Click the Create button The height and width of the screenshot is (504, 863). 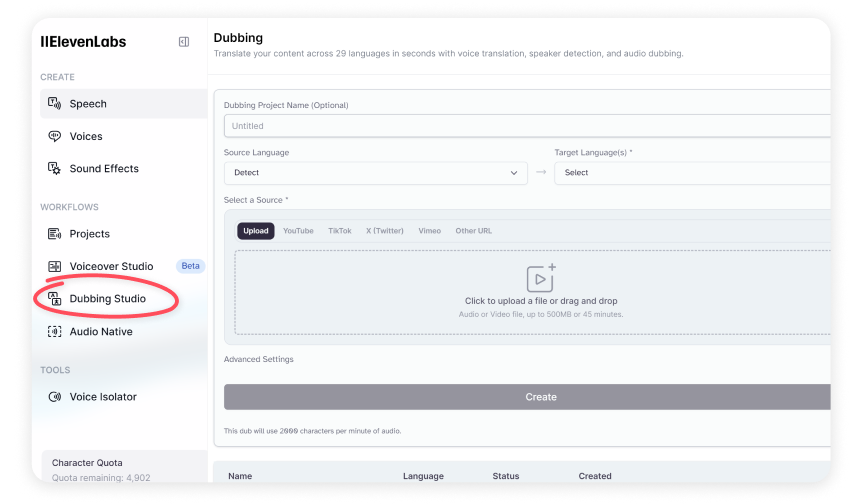(x=527, y=397)
